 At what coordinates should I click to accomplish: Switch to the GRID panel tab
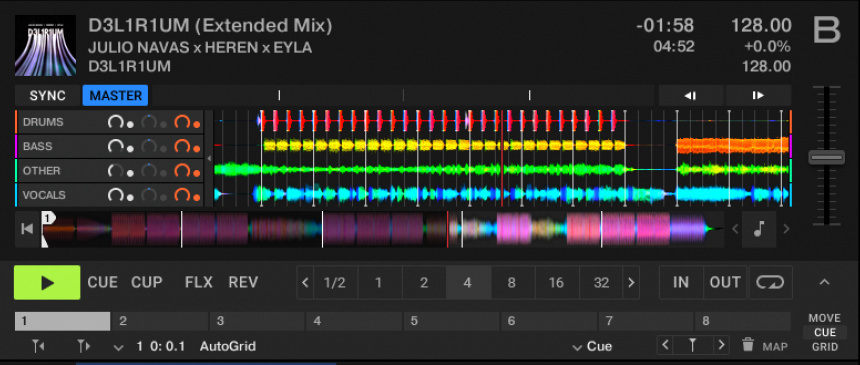click(x=825, y=347)
